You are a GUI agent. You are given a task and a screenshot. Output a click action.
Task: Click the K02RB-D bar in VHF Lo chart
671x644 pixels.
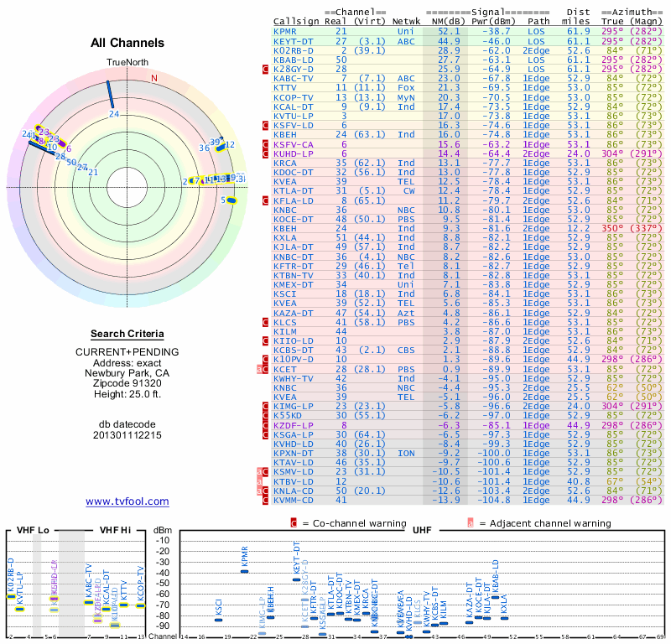[11, 596]
